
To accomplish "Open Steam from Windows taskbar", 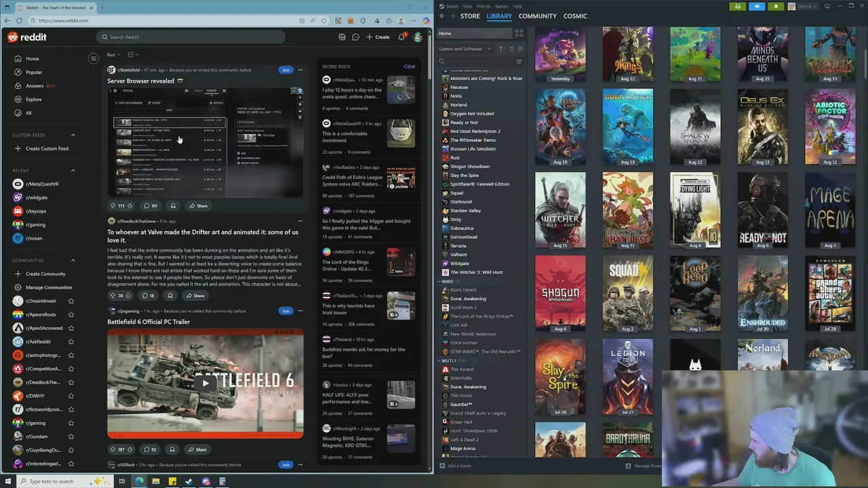I will (189, 481).
